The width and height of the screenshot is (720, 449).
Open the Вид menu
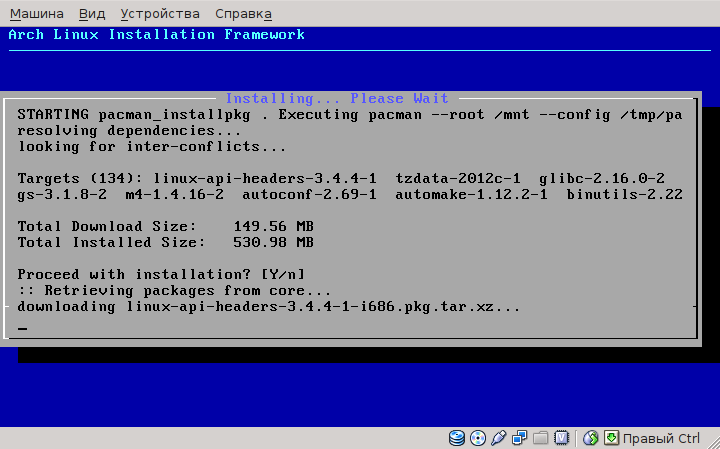(92, 14)
